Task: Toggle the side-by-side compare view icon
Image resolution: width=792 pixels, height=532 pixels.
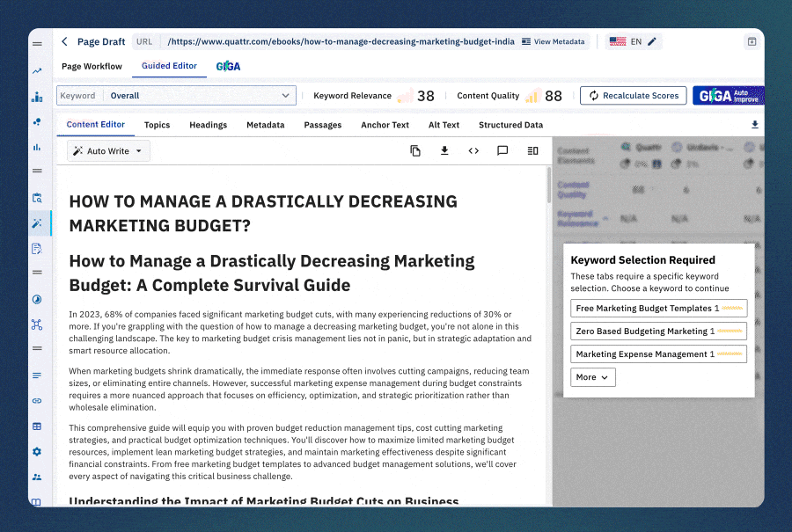Action: coord(532,150)
